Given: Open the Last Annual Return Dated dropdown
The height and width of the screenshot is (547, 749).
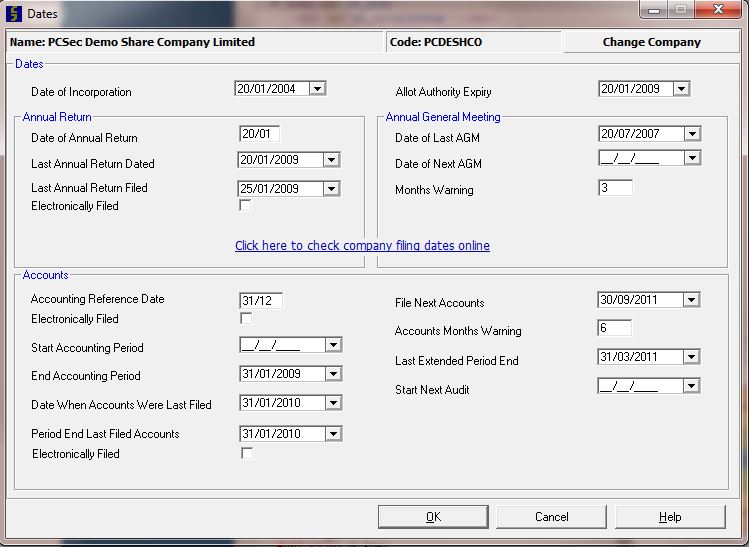Looking at the screenshot, I should coord(332,160).
